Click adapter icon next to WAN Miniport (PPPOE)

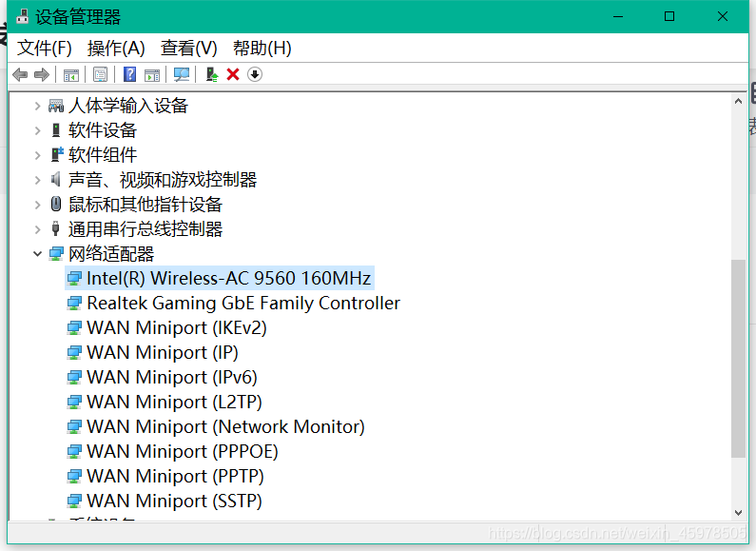pos(74,452)
